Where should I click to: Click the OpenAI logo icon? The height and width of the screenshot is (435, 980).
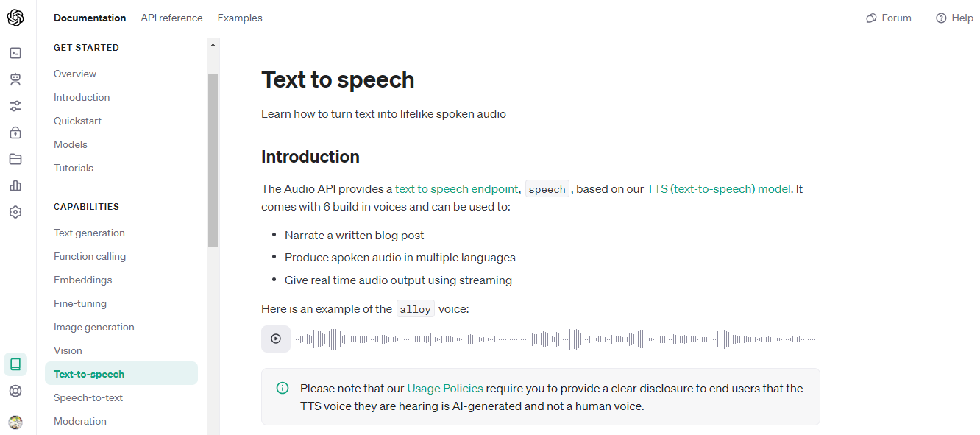pos(15,18)
